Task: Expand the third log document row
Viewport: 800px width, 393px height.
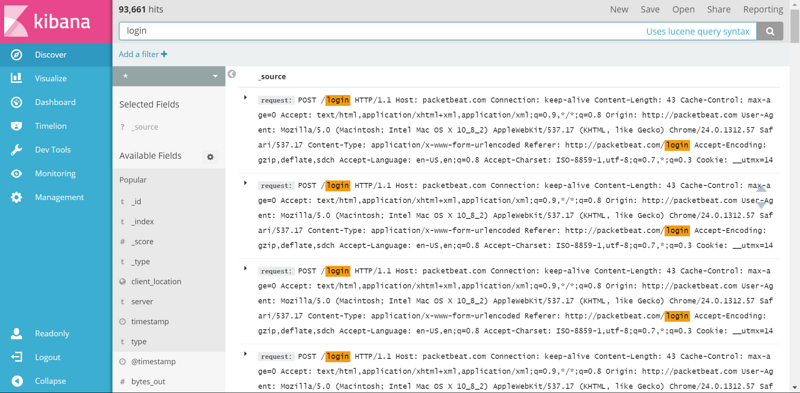Action: (x=245, y=268)
